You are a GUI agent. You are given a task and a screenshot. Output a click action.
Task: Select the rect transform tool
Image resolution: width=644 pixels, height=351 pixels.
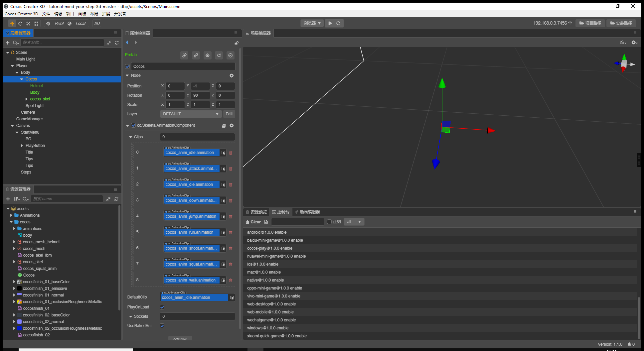point(37,24)
